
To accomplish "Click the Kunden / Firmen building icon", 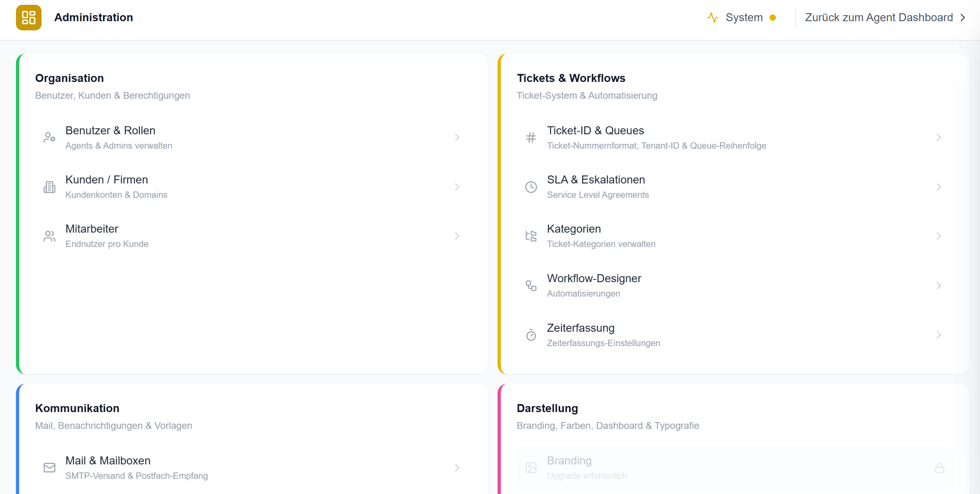I will coord(49,187).
